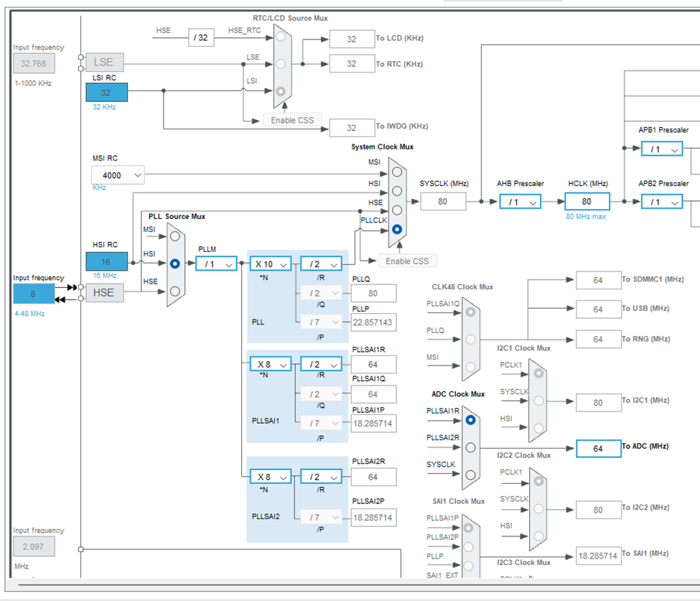Open the APB1 Prescaler dropdown
Image resolution: width=700 pixels, height=601 pixels.
pos(662,149)
